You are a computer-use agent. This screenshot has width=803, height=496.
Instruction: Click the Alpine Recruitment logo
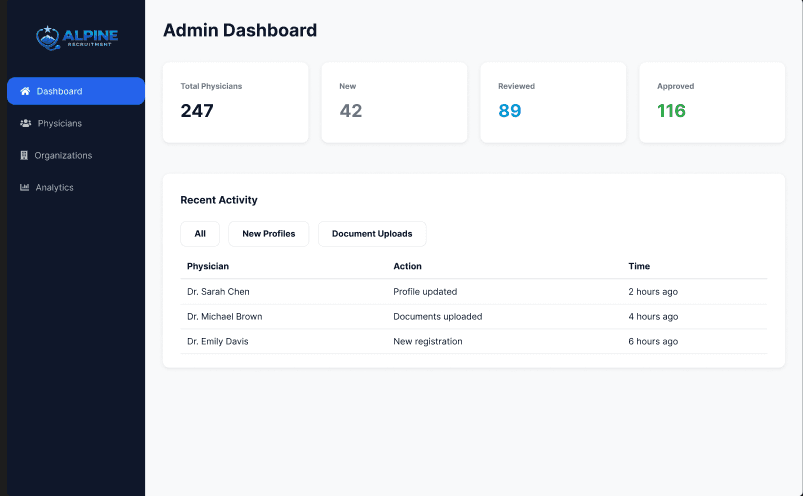pyautogui.click(x=77, y=38)
